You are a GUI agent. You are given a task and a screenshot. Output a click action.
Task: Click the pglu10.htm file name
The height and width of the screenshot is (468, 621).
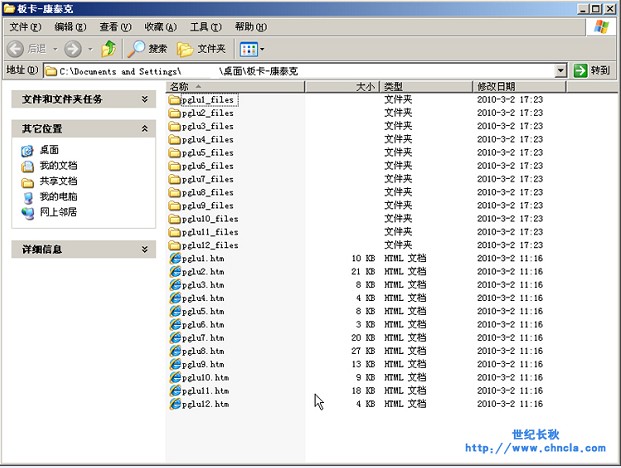click(206, 378)
